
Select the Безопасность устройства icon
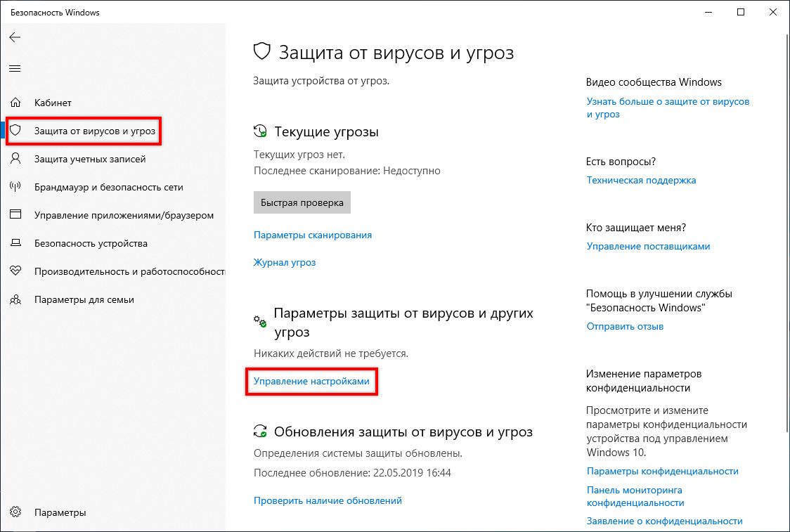click(16, 243)
